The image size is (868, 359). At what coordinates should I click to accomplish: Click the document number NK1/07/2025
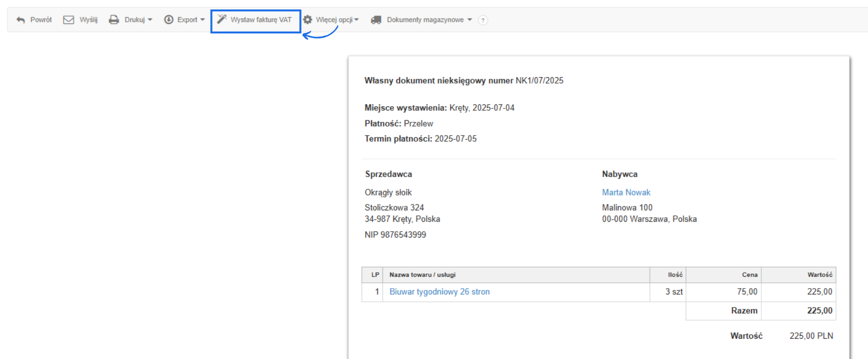coord(539,80)
